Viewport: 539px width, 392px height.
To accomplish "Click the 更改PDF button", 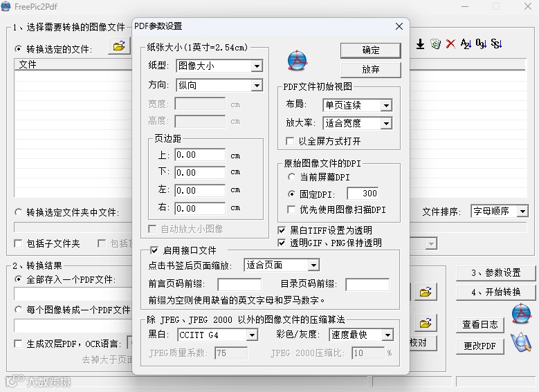I will click(x=480, y=346).
